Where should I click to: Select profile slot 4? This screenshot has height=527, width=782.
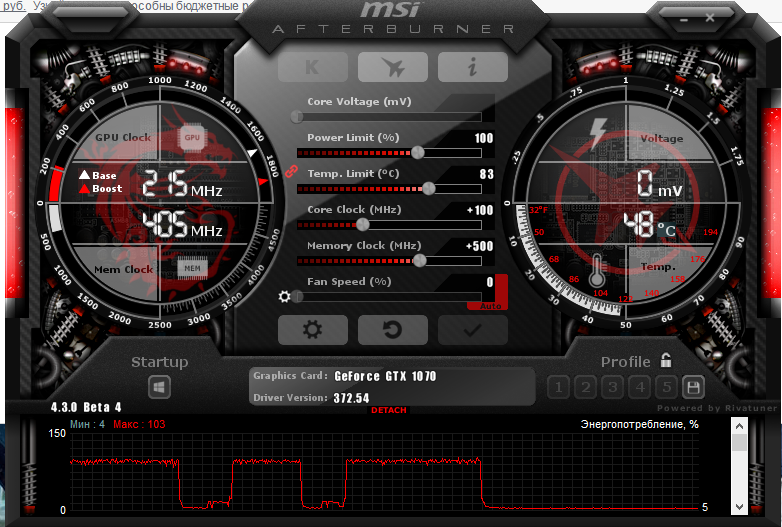point(639,387)
